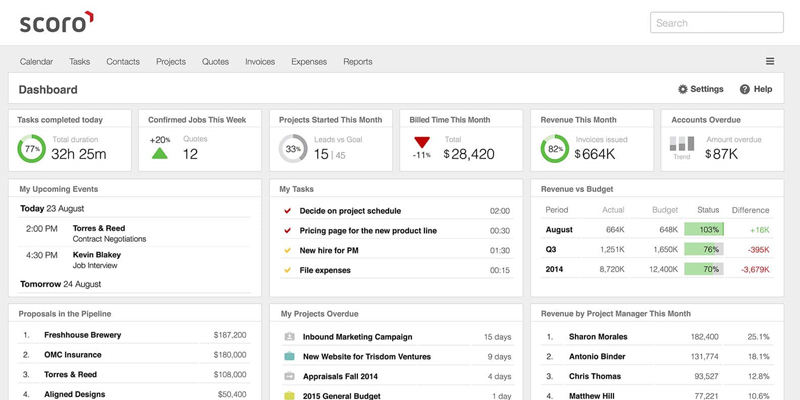Open the Freshhouse Brewery proposal
Viewport: 800px width, 400px height.
pos(82,335)
